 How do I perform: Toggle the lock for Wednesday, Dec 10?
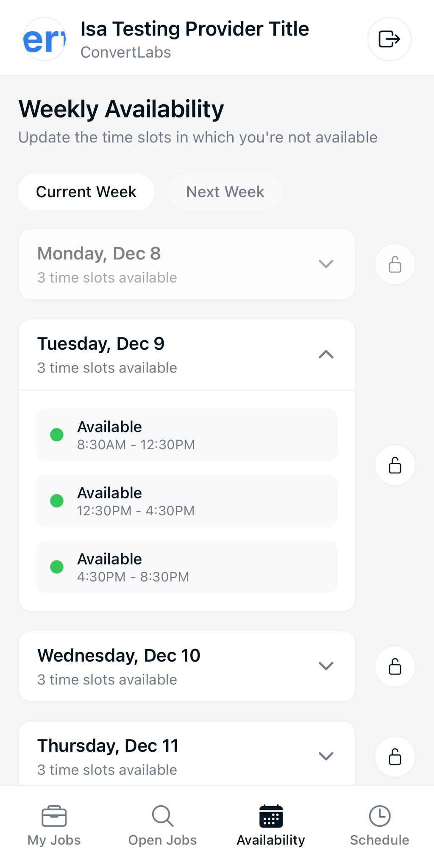click(x=395, y=666)
